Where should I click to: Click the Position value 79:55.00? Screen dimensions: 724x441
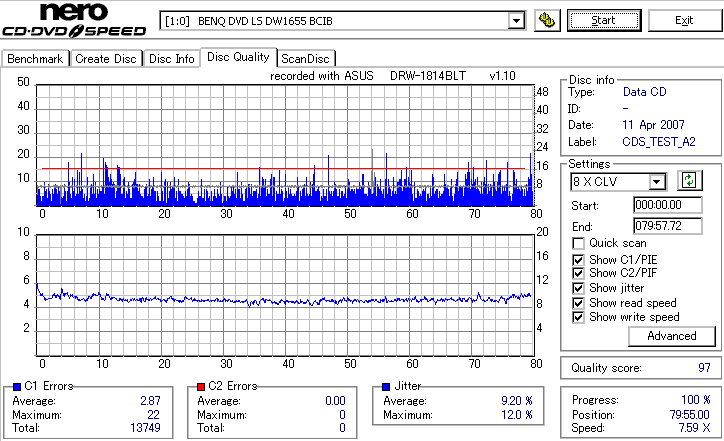pyautogui.click(x=689, y=415)
